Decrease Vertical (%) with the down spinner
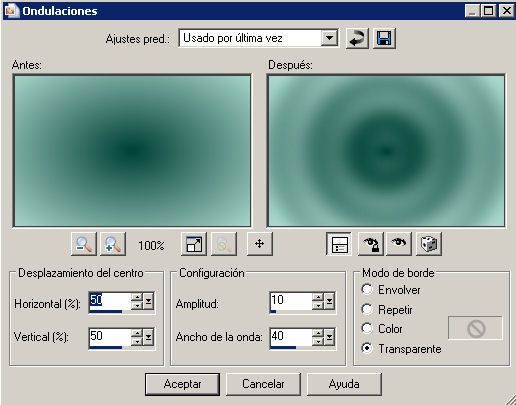This screenshot has height=405, width=516. coord(137,341)
